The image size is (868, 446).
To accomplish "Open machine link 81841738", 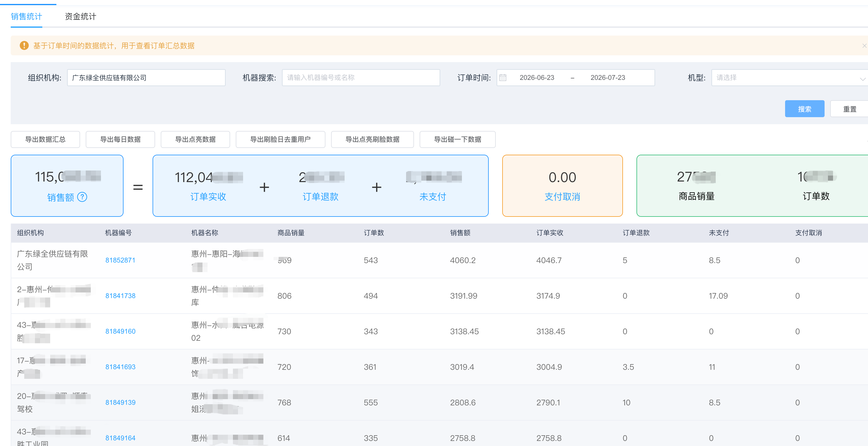I will (x=120, y=296).
